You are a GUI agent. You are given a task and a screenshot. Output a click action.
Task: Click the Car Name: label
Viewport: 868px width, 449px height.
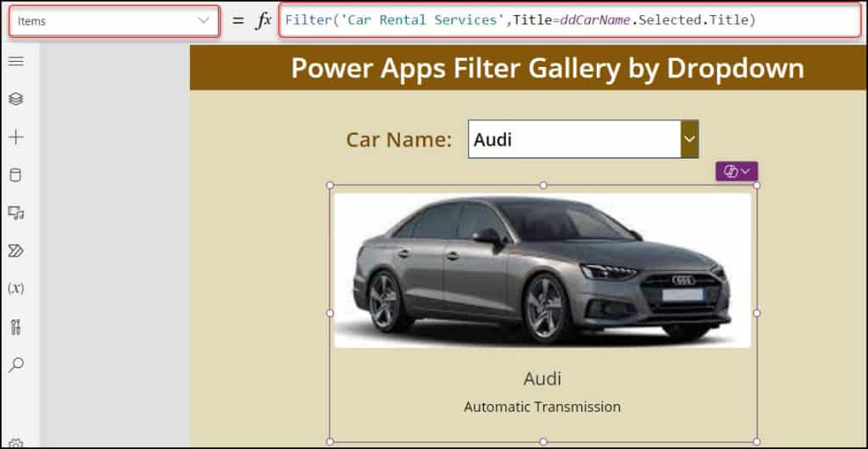coord(399,140)
